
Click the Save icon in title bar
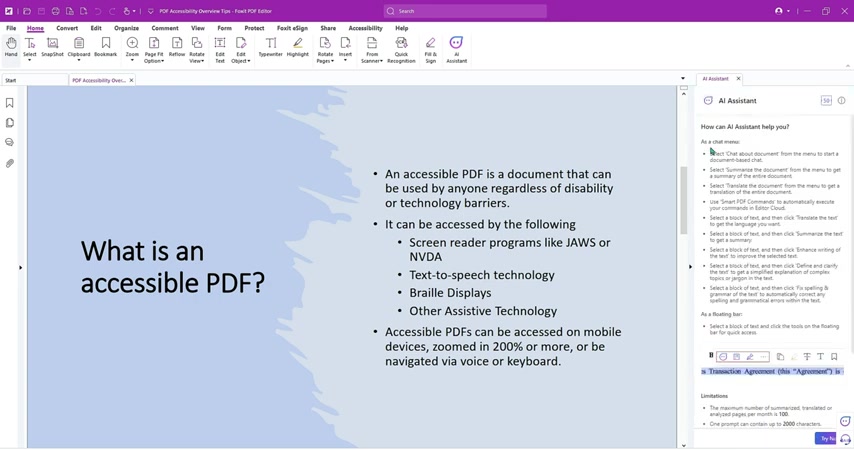(x=41, y=11)
